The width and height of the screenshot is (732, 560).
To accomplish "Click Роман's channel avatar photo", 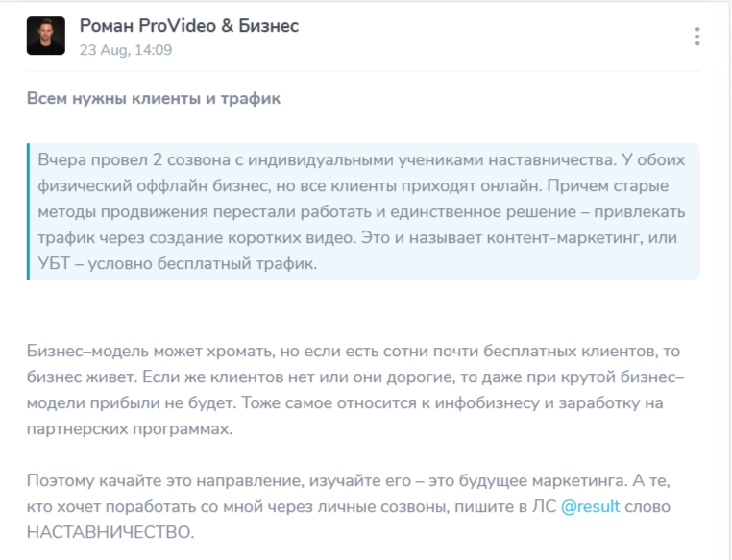I will pos(46,36).
